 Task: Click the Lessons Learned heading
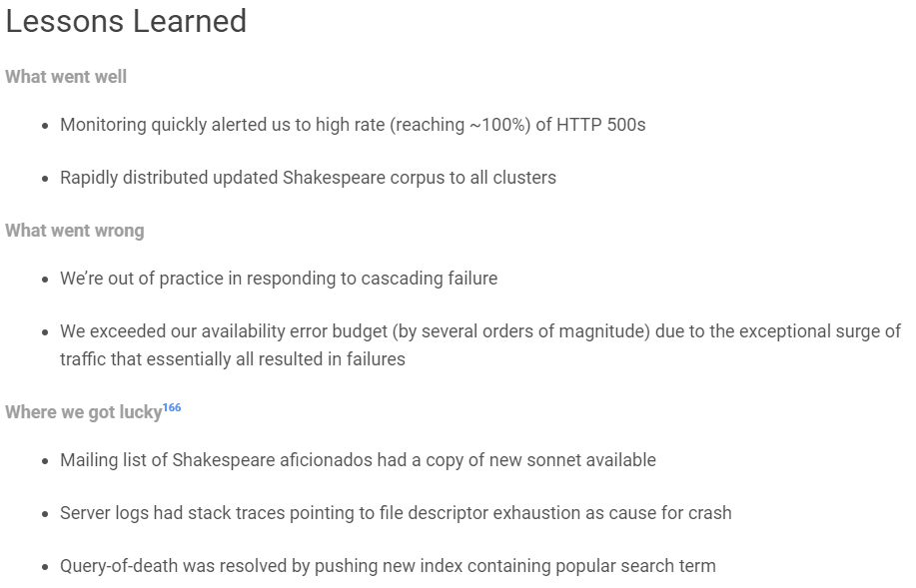tap(126, 22)
